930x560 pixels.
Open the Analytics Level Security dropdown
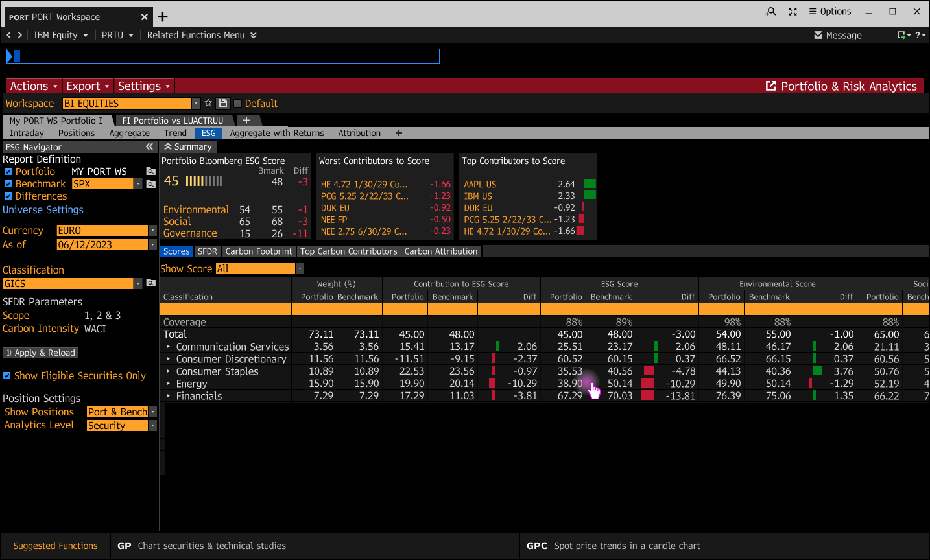coord(152,426)
